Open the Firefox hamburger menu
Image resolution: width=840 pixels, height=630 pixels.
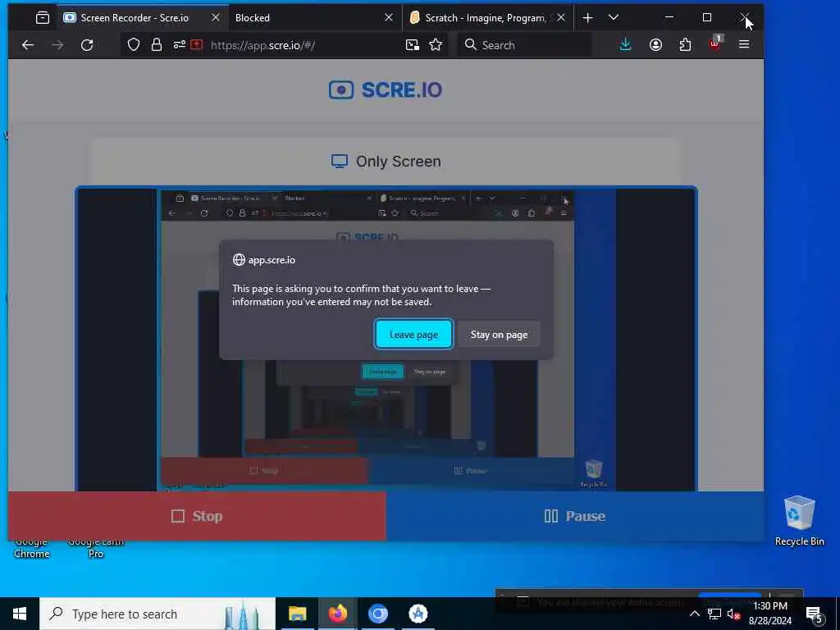coord(744,45)
